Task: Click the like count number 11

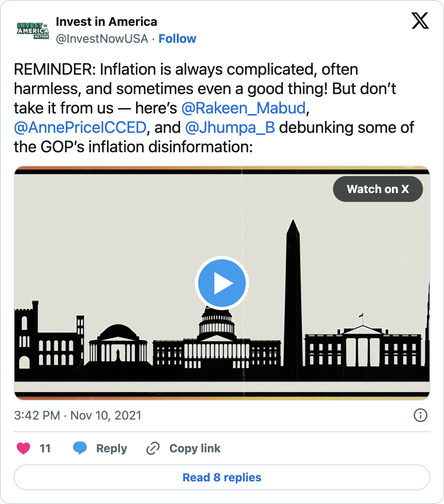Action: [x=45, y=448]
